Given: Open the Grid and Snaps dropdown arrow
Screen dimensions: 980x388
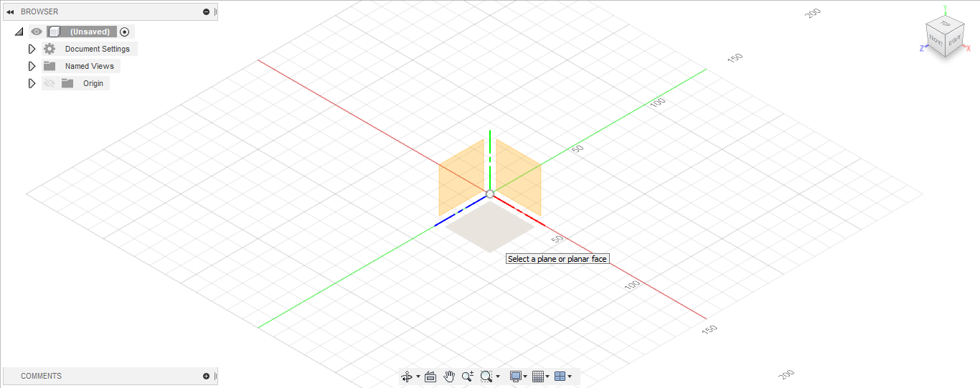Looking at the screenshot, I should (x=548, y=377).
